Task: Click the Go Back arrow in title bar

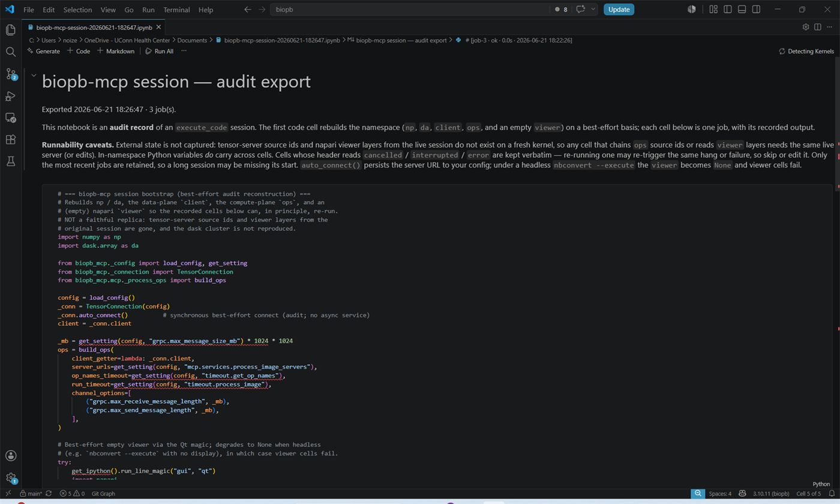Action: click(x=248, y=10)
